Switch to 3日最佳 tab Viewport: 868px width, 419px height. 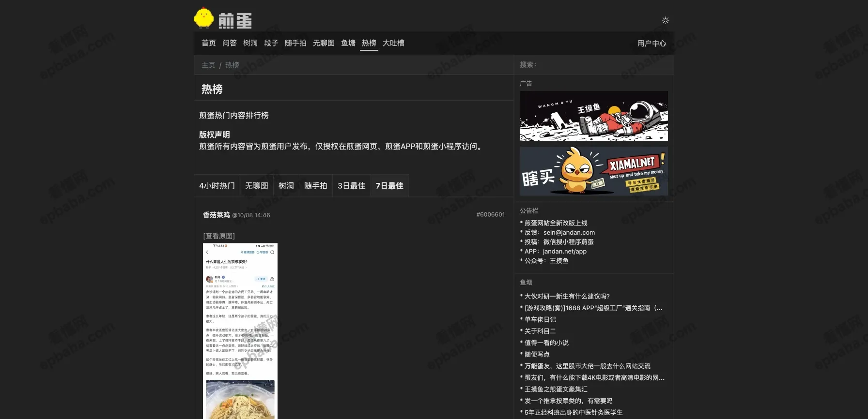coord(352,186)
